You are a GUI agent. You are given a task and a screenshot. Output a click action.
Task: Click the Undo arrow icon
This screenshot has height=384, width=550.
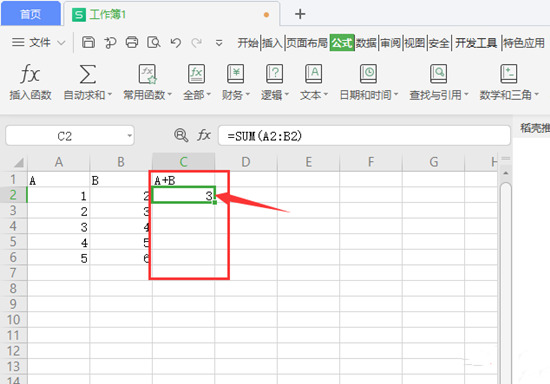coord(175,43)
